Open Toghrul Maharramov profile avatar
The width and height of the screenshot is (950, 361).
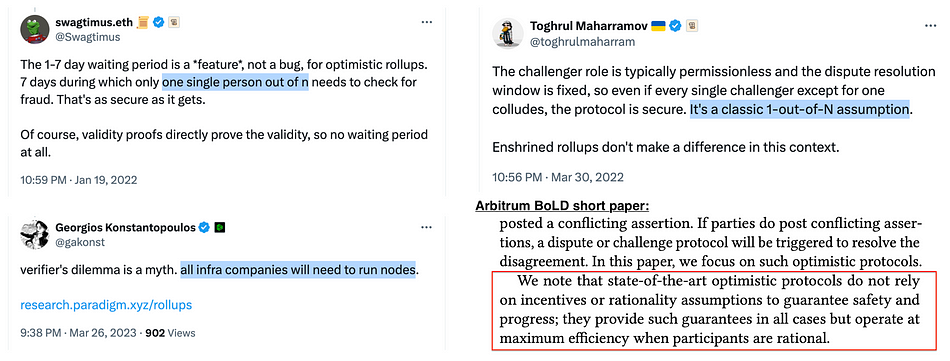click(x=508, y=33)
